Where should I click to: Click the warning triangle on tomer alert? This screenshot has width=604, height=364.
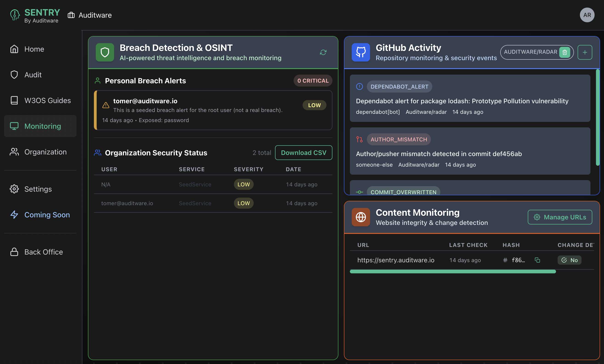click(106, 105)
